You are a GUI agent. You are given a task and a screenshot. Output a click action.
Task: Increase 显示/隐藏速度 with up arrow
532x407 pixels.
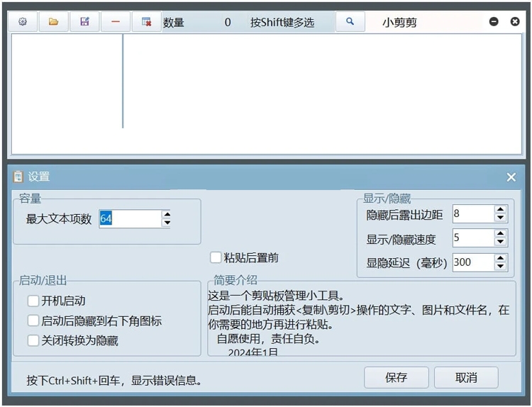tap(501, 234)
